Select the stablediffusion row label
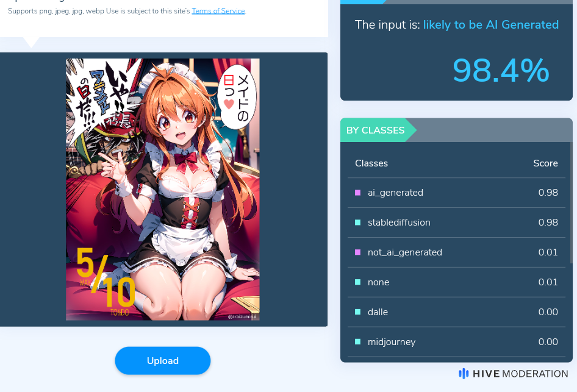The image size is (577, 392). click(x=399, y=223)
